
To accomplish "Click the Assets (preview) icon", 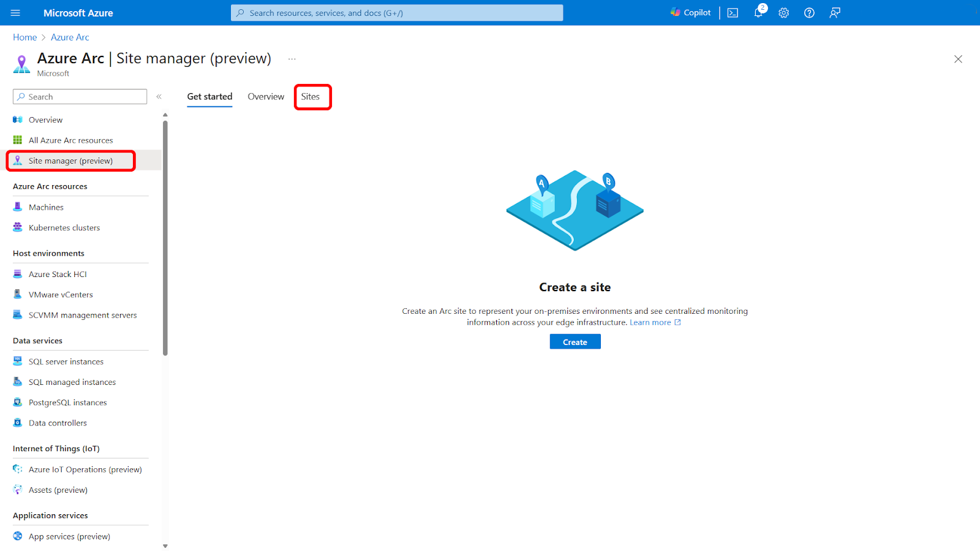I will point(18,490).
